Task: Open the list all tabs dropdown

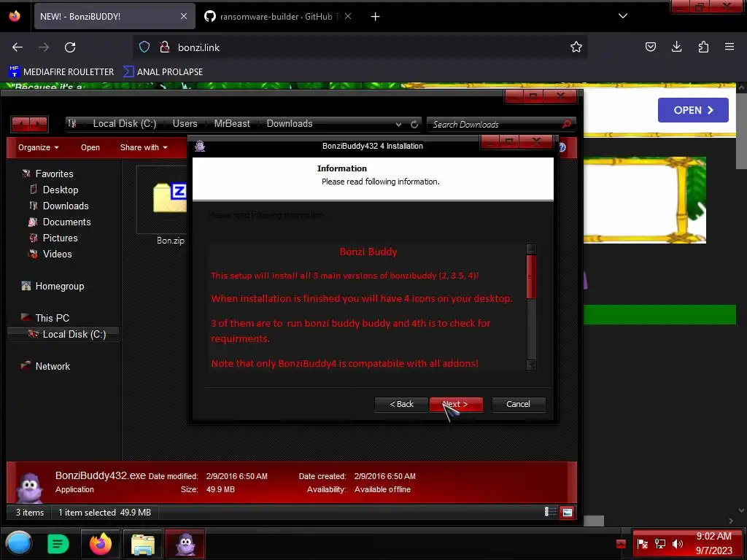Action: click(623, 16)
